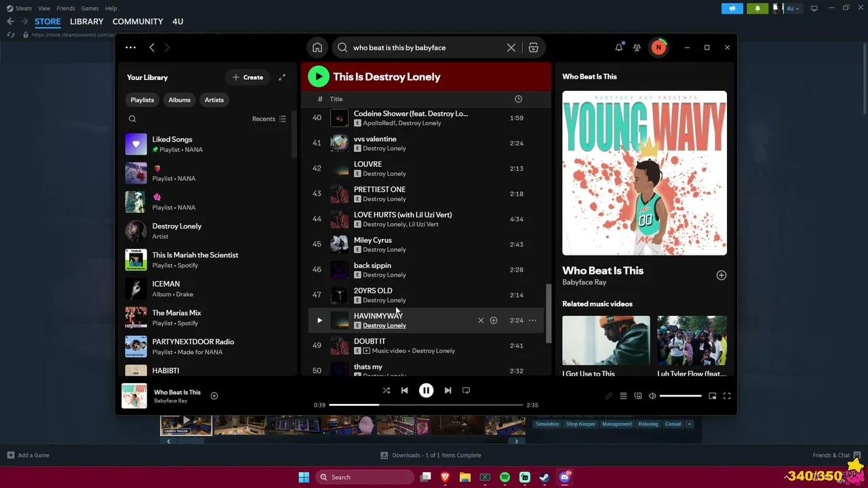
Task: Filter library by Albums
Action: click(180, 100)
